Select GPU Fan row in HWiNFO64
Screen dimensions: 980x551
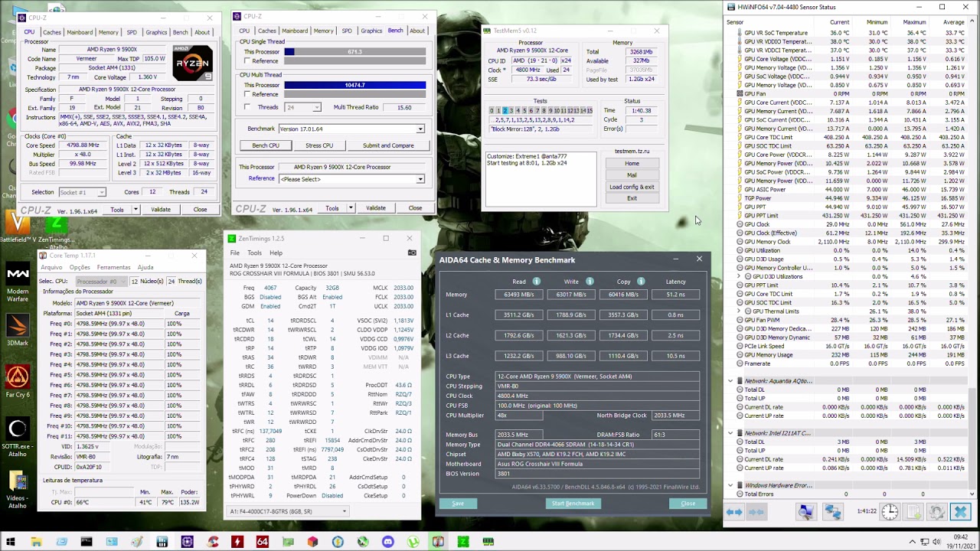[x=848, y=93]
